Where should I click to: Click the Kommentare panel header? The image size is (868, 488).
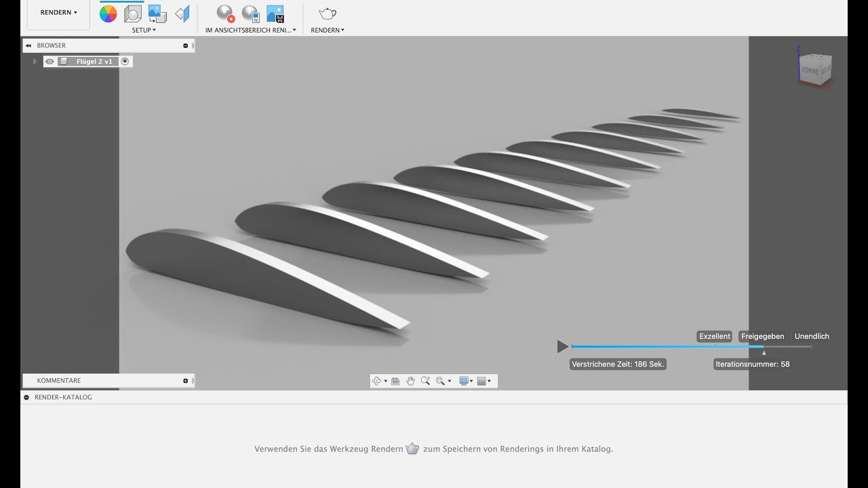107,380
